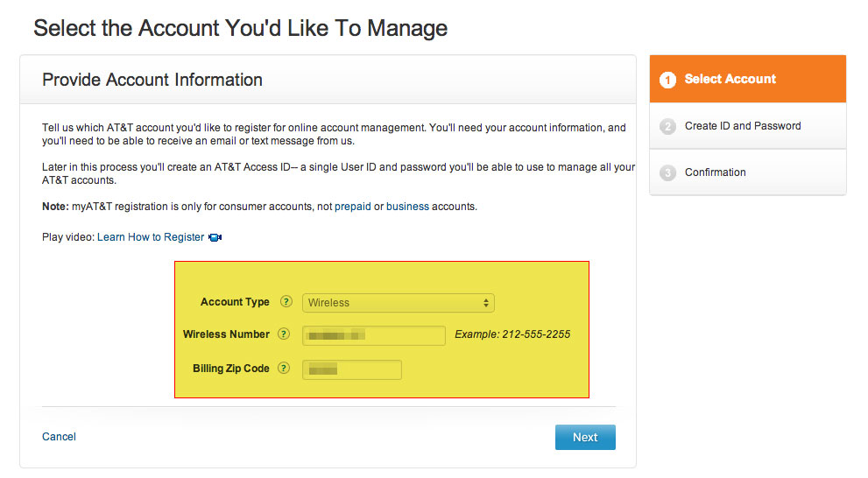Click the Billing Zip Code field label
This screenshot has height=478, width=868.
tap(231, 369)
